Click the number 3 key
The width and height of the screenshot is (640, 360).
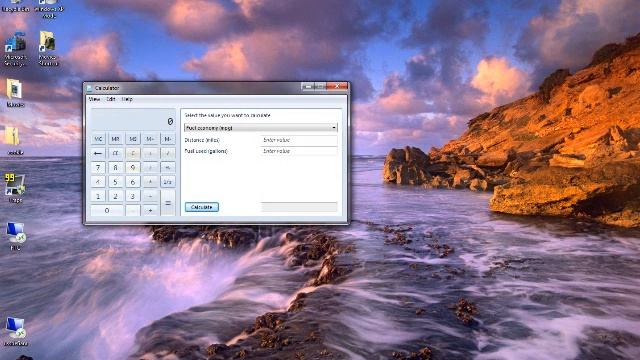133,196
